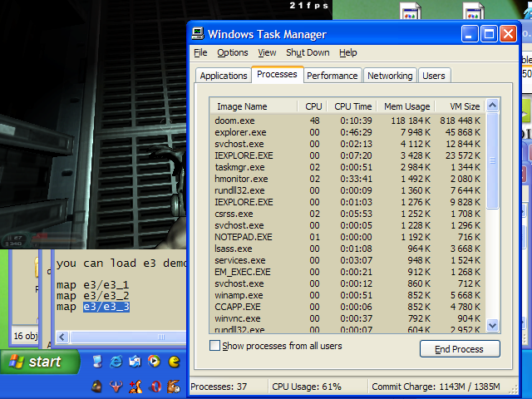Click the process list scroll up arrow
This screenshot has height=399, width=532.
click(x=493, y=106)
